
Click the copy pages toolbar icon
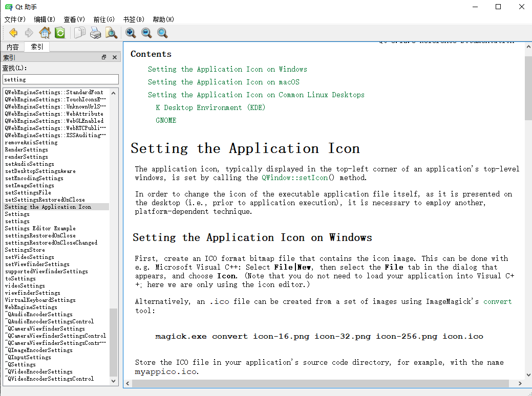pyautogui.click(x=80, y=33)
